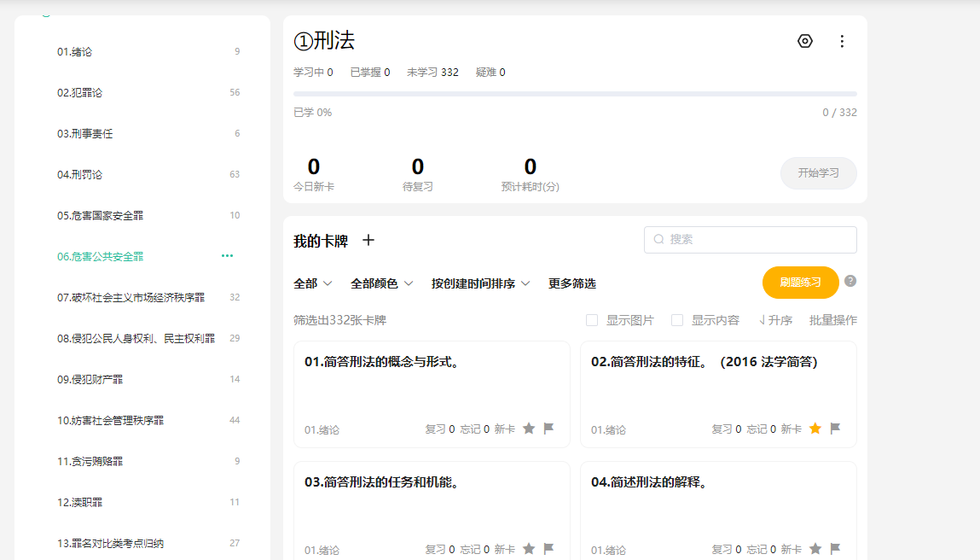
Task: Open the 全部颜色 color filter dropdown
Action: point(382,283)
